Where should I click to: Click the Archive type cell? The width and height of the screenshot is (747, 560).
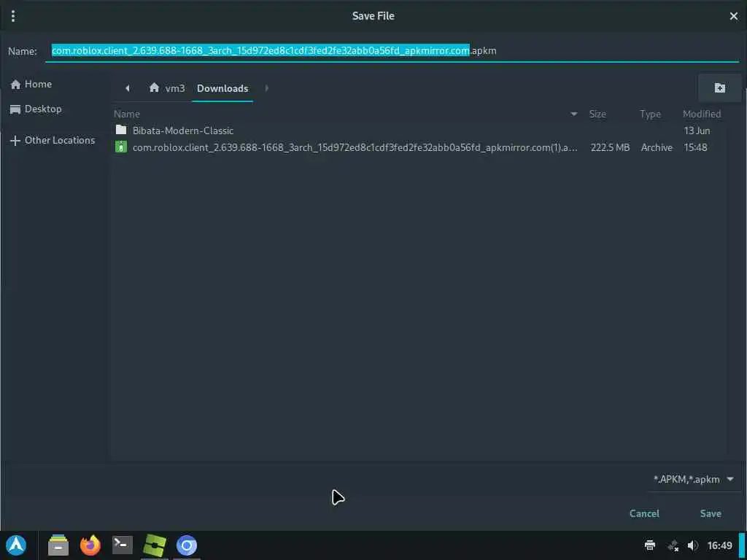pos(657,147)
